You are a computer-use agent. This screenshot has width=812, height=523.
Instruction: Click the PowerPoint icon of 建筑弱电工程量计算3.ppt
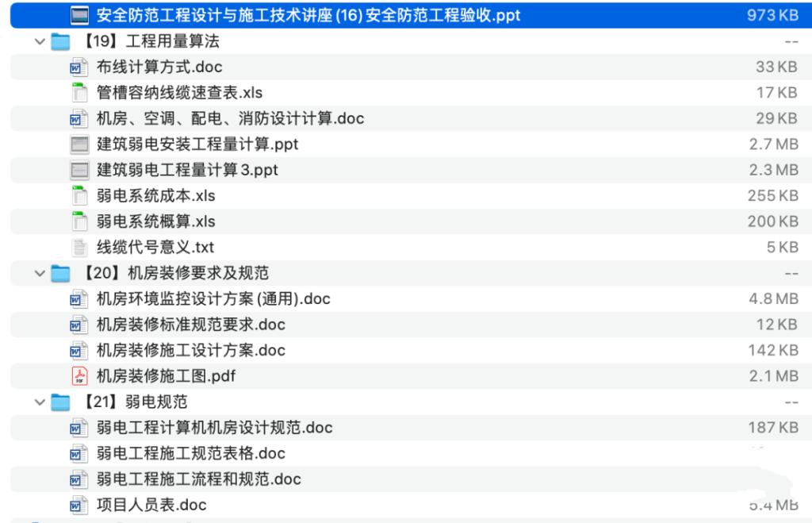[x=79, y=169]
